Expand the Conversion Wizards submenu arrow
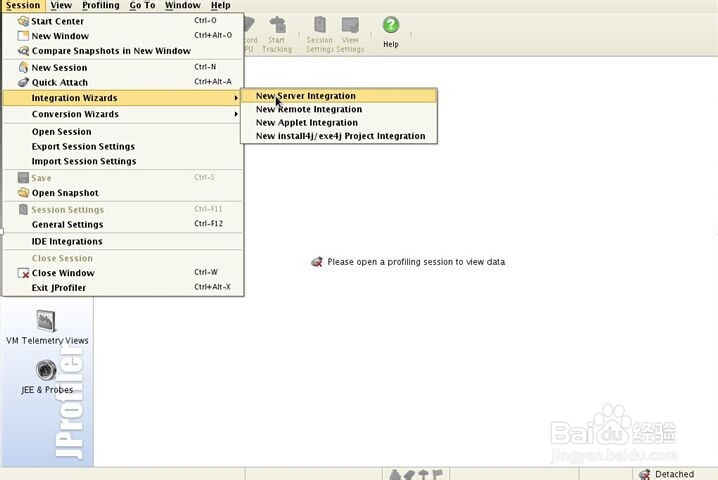The image size is (718, 480). [x=236, y=114]
